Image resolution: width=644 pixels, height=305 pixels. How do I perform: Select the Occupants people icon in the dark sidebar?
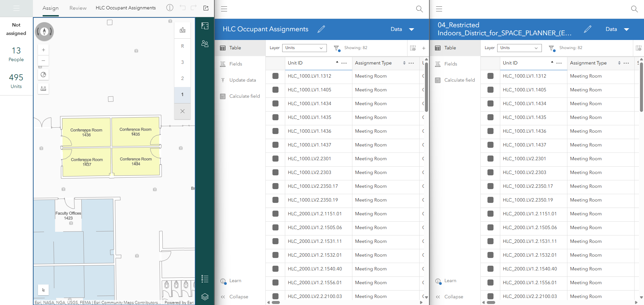coord(205,44)
